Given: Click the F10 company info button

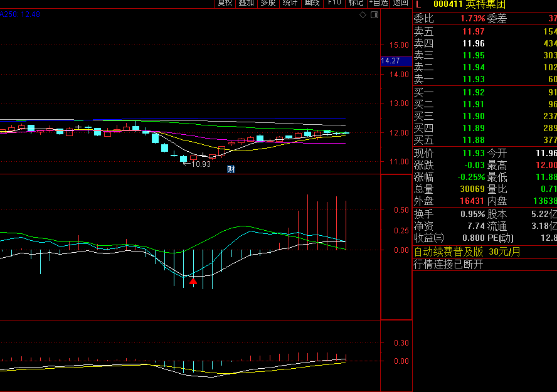Looking at the screenshot, I should [x=334, y=3].
